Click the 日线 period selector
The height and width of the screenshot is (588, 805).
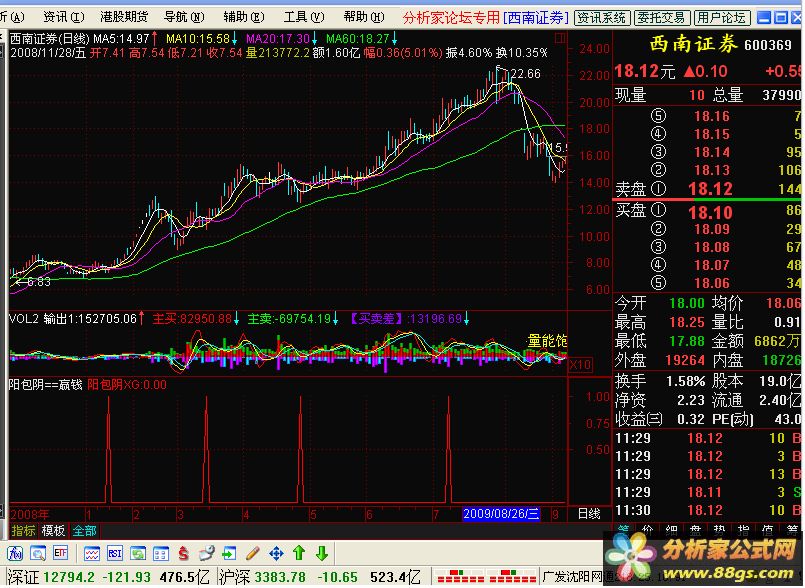589,514
